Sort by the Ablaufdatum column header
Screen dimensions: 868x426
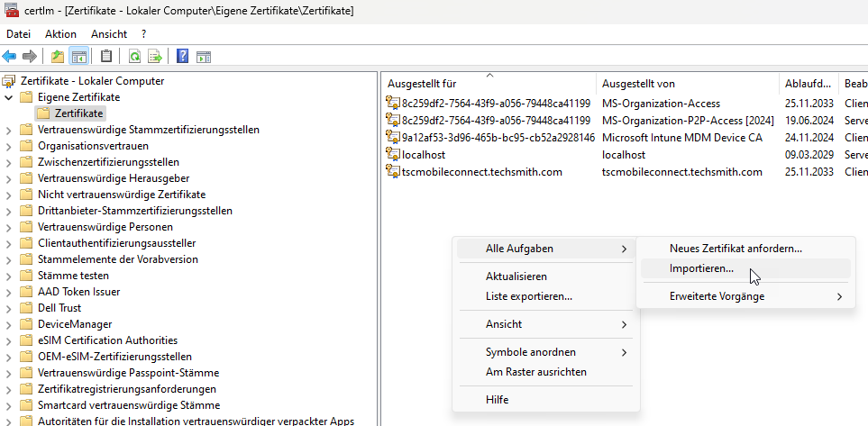tap(809, 84)
